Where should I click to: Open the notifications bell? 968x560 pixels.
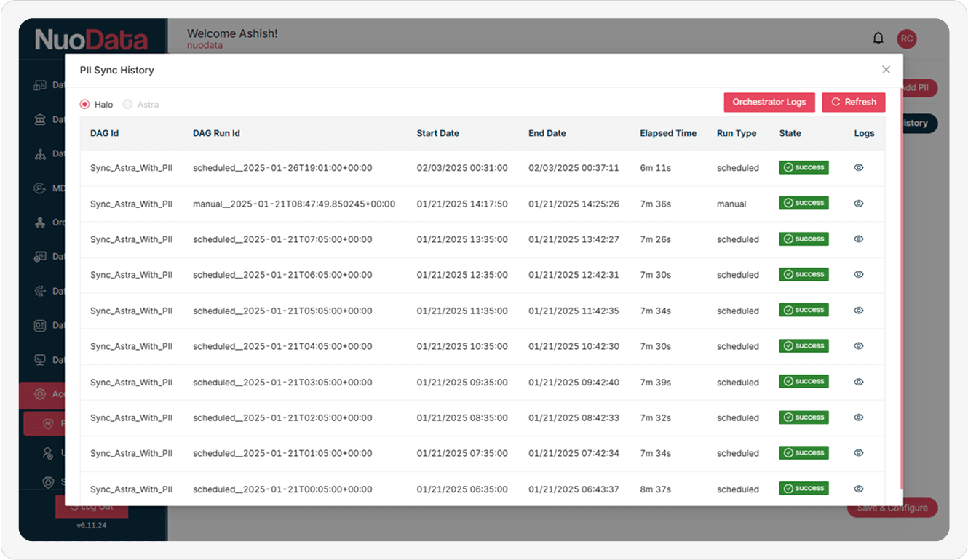[x=878, y=38]
